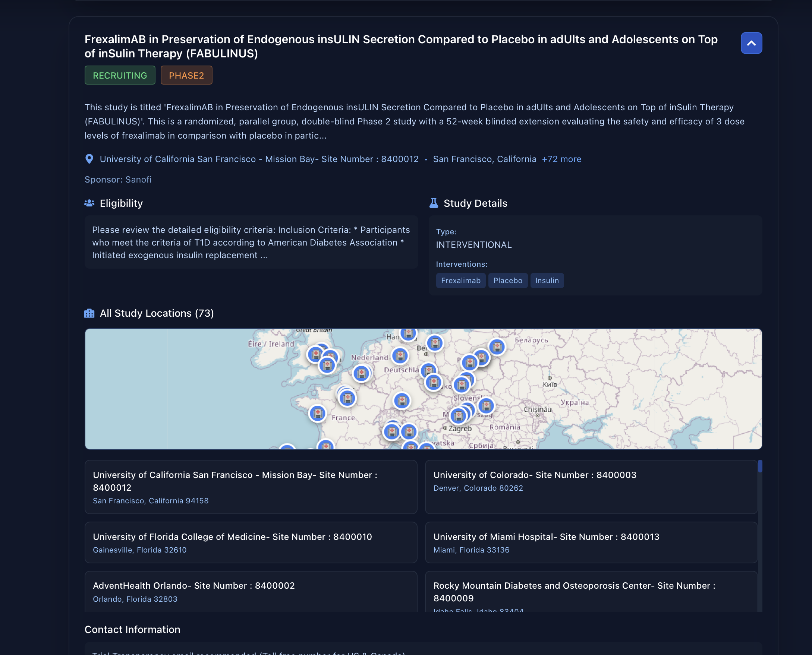Select the Frexalimab intervention tag
The width and height of the screenshot is (812, 655).
click(x=460, y=280)
